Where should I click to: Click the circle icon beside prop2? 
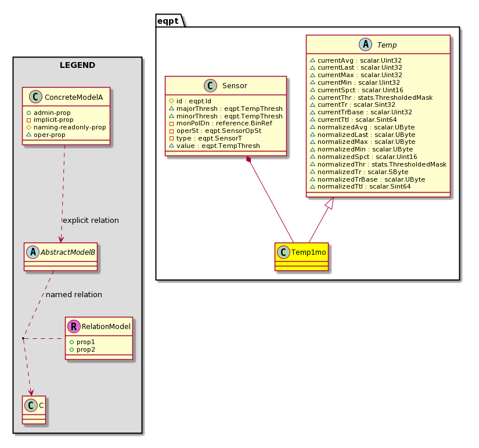(x=71, y=349)
